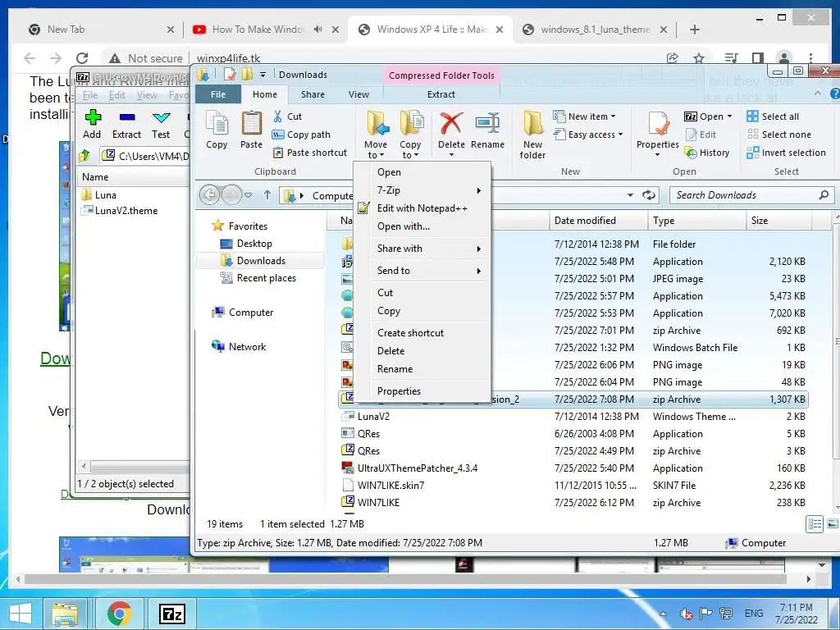Switch to the View ribbon tab

358,94
